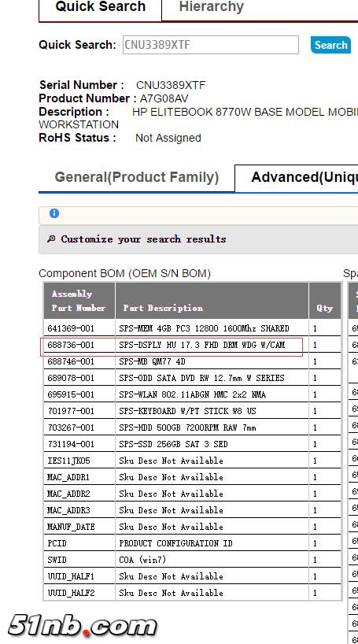Focus the Quick Search input field

click(211, 45)
